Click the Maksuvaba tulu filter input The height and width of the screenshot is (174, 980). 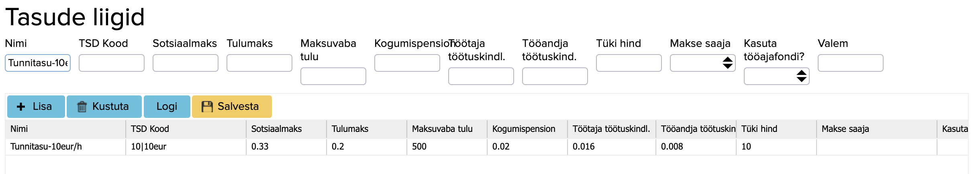point(333,76)
